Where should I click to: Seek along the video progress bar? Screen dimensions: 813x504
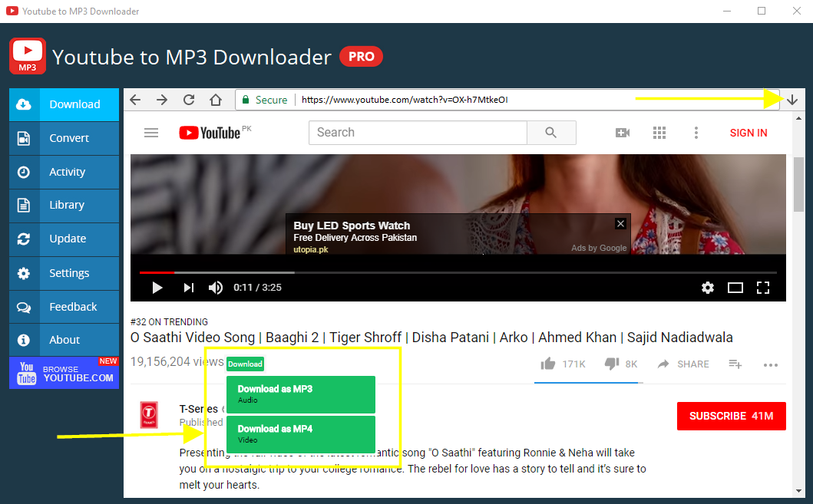(x=458, y=272)
